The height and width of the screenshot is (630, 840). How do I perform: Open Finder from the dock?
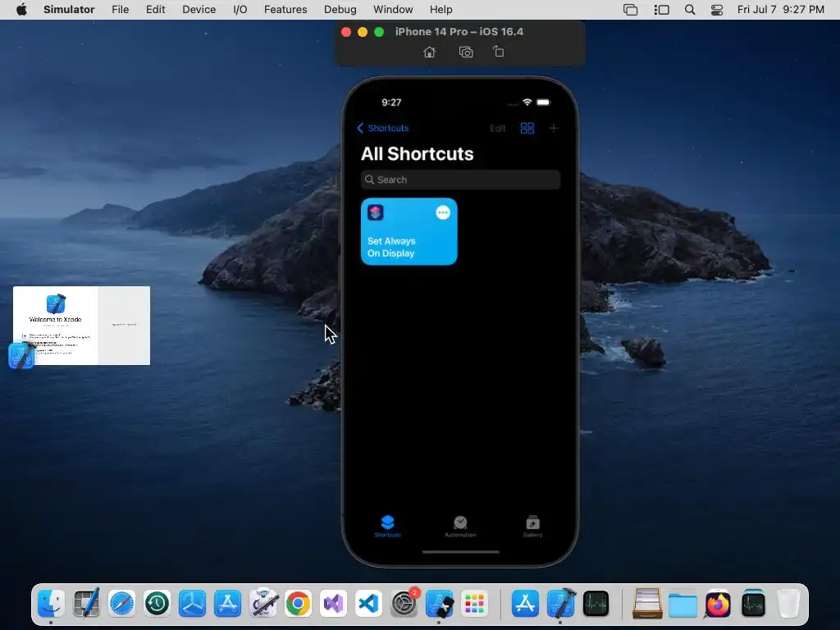coord(51,604)
